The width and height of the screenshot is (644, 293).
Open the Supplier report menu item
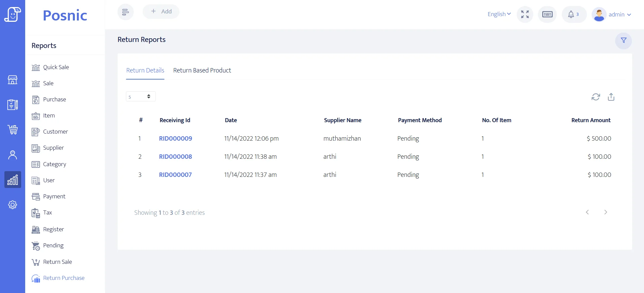53,148
